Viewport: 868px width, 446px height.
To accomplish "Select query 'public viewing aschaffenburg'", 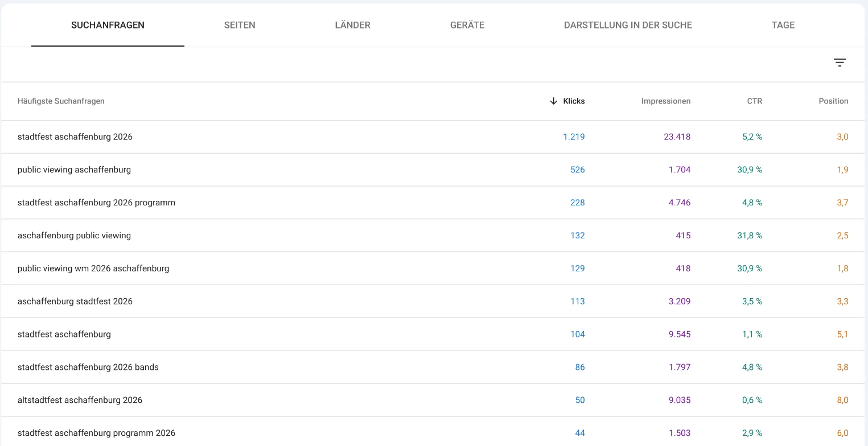I will click(74, 170).
